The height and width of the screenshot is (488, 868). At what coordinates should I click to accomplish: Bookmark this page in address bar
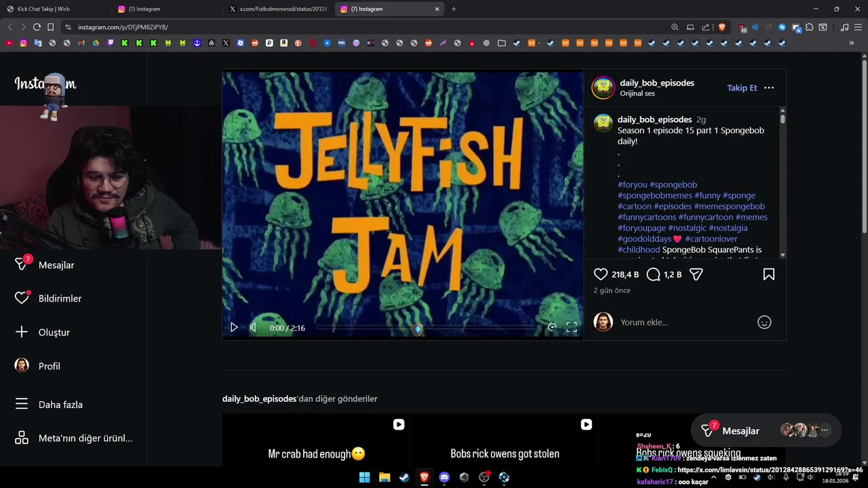51,27
